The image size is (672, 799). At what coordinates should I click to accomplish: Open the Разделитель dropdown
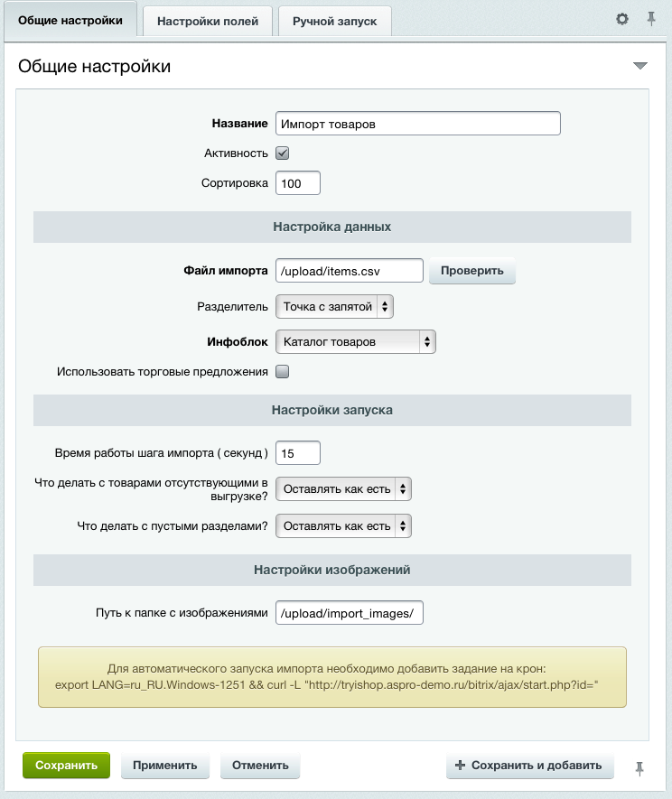coord(334,307)
